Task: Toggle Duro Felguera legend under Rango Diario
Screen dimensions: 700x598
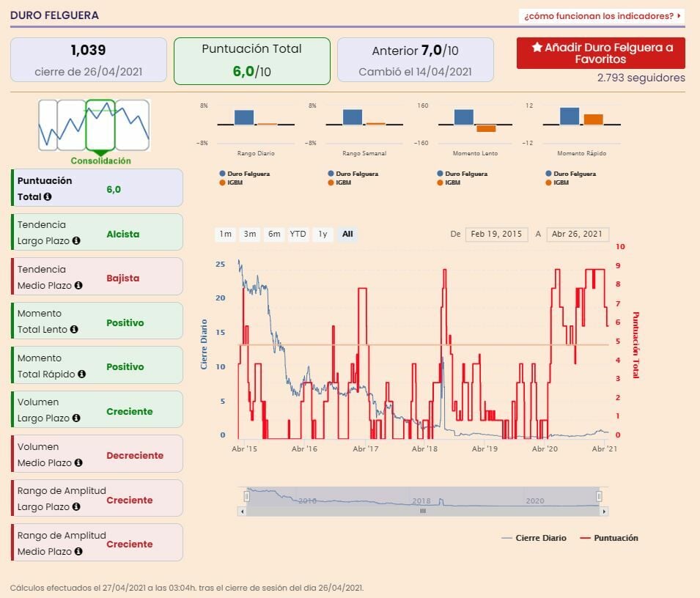Action: point(245,174)
